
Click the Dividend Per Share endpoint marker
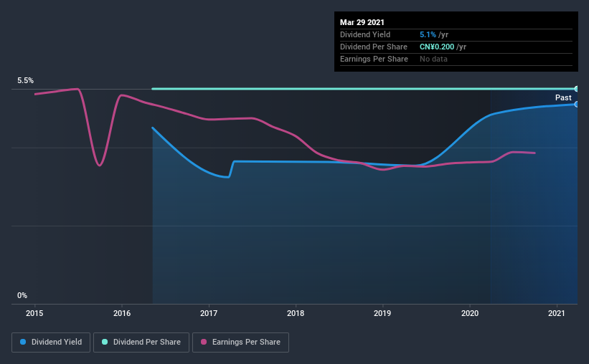click(x=576, y=89)
